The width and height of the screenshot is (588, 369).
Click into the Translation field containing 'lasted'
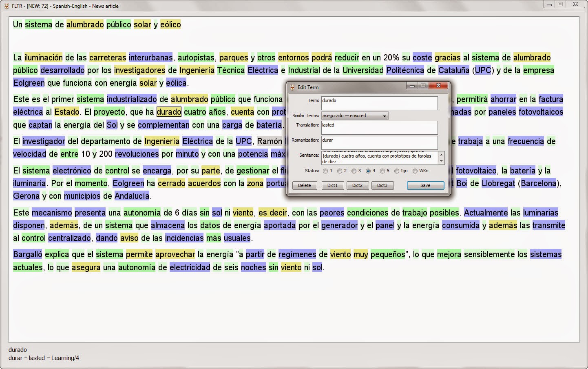379,128
